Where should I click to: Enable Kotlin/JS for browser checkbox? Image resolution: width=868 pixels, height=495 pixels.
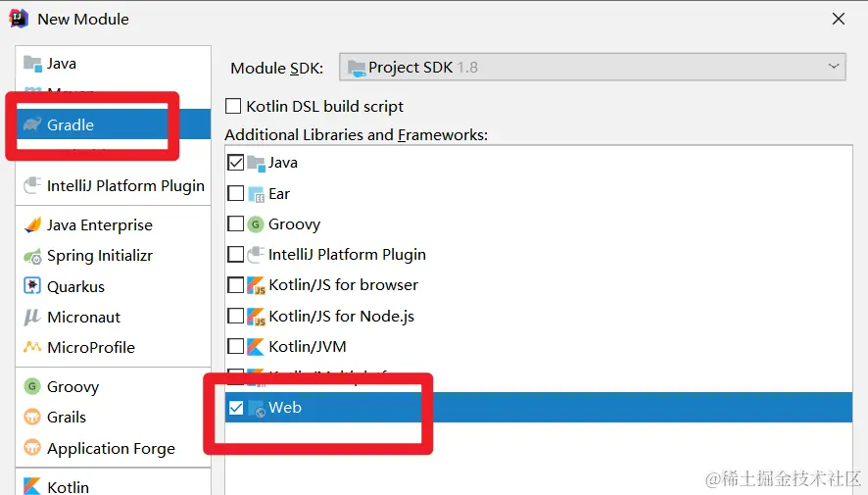[x=236, y=284]
